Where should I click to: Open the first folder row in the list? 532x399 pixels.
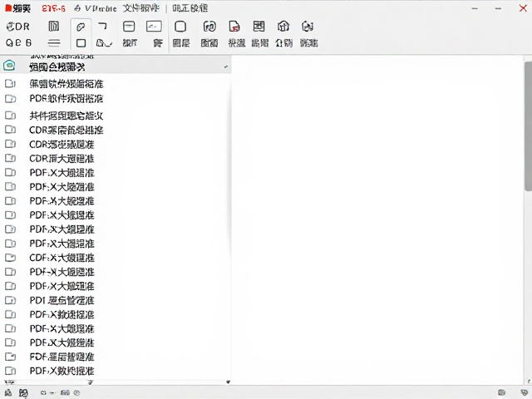(116, 83)
